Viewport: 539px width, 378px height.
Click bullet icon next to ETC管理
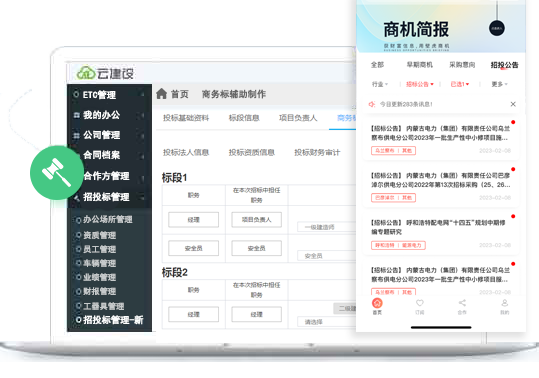pyautogui.click(x=76, y=94)
